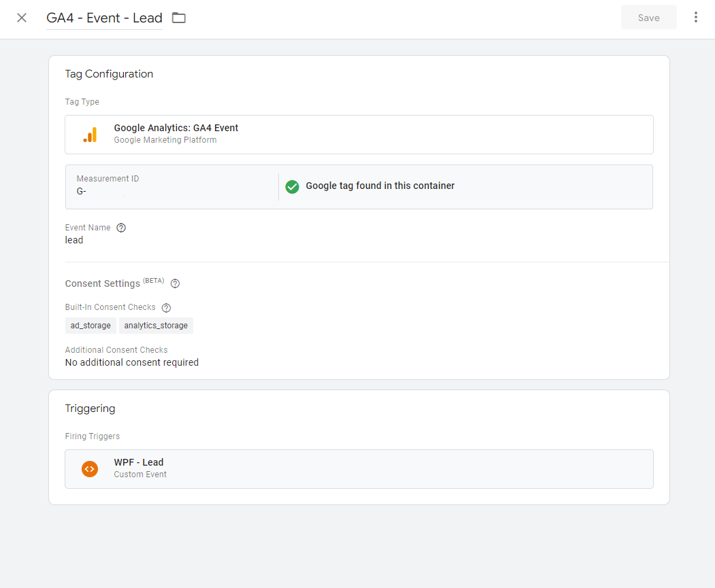Click the event name value lead
Image resolution: width=715 pixels, height=588 pixels.
[74, 240]
